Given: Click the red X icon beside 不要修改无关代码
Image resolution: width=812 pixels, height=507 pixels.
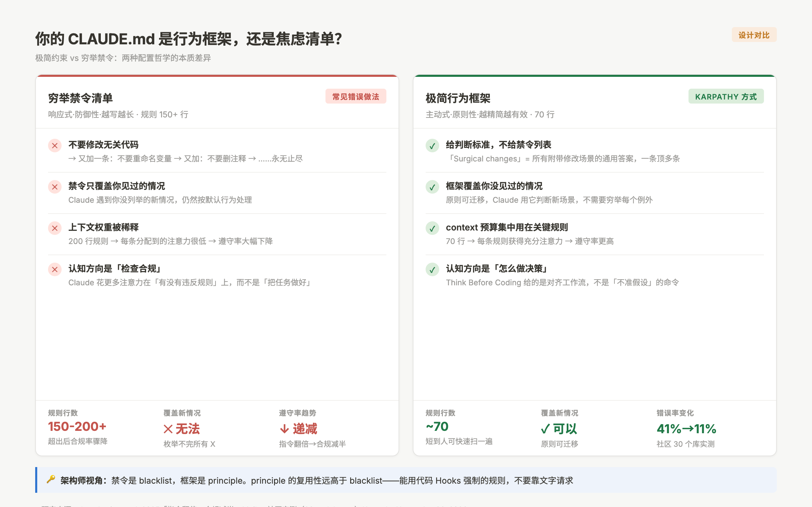Looking at the screenshot, I should [55, 146].
